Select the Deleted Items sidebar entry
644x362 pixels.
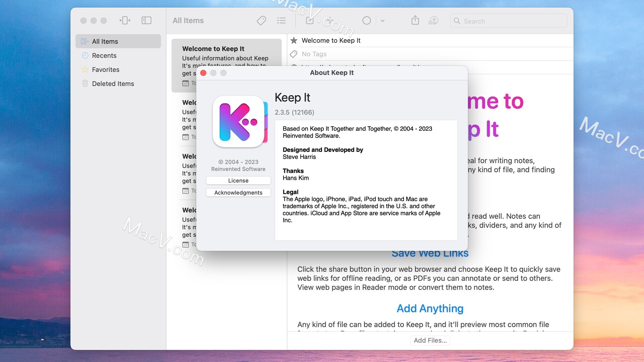113,83
